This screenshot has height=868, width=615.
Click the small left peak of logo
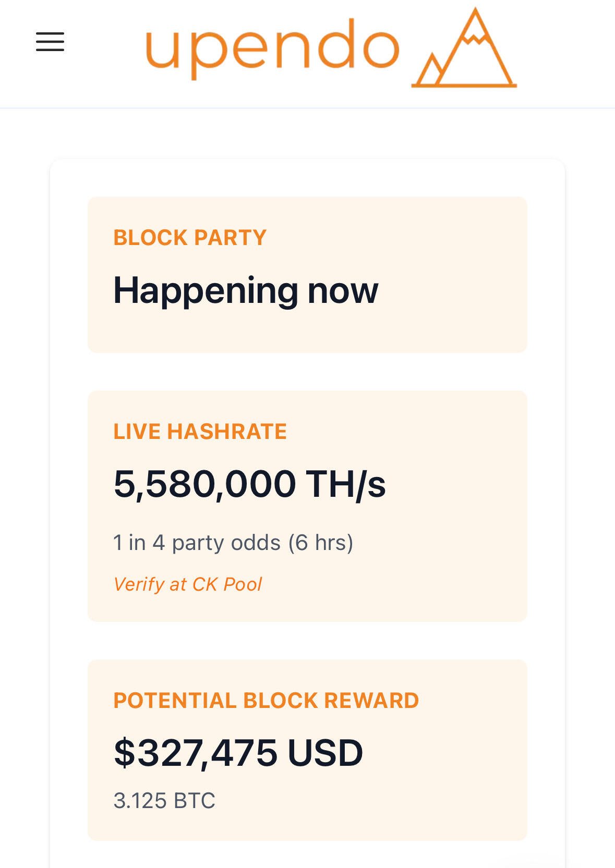tap(430, 69)
